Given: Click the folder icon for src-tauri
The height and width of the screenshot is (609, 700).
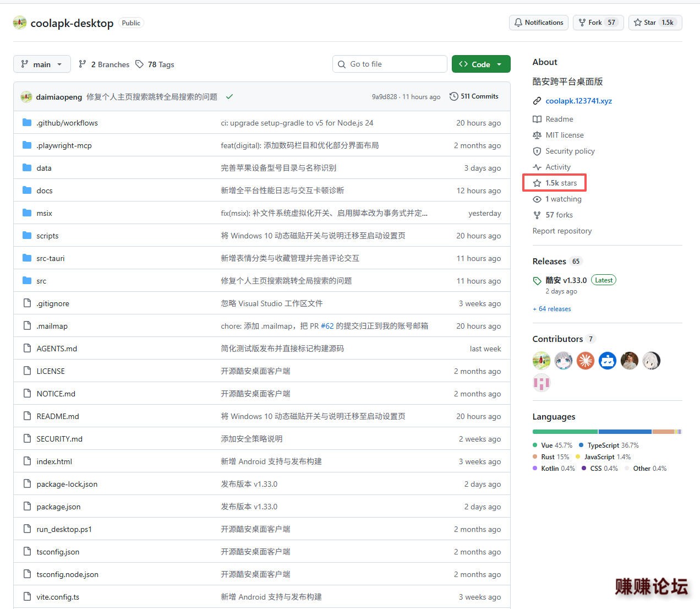Looking at the screenshot, I should pyautogui.click(x=27, y=258).
